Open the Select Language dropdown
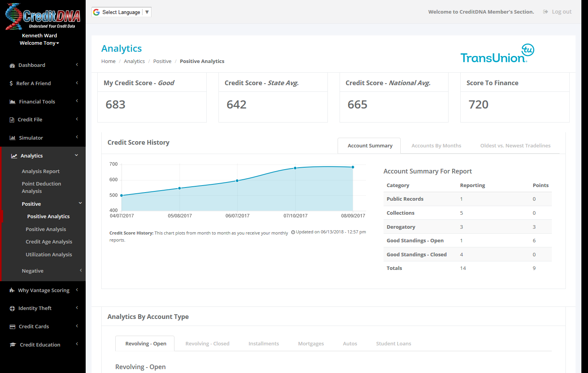This screenshot has height=373, width=588. (x=121, y=12)
